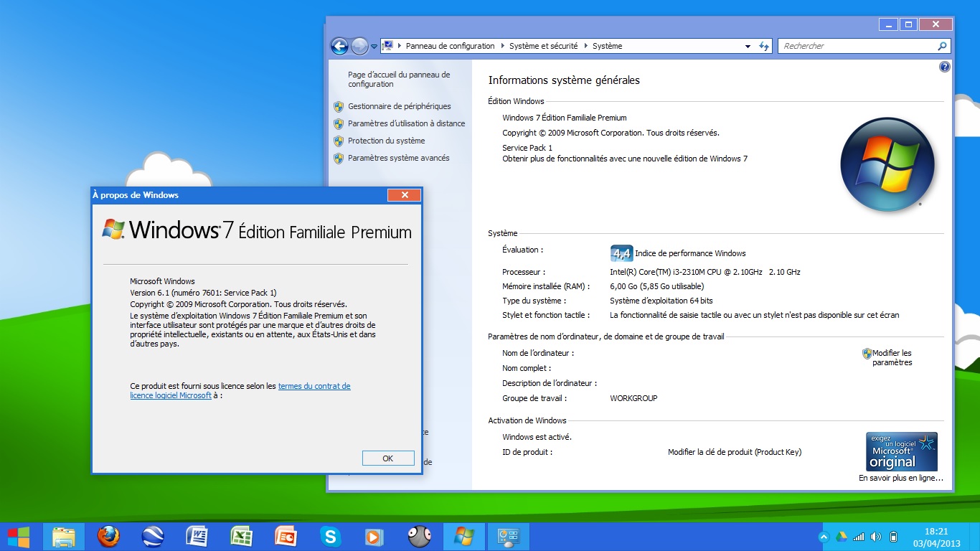The width and height of the screenshot is (980, 551).
Task: Expand the arrow before Système et sécurité
Action: tap(502, 46)
